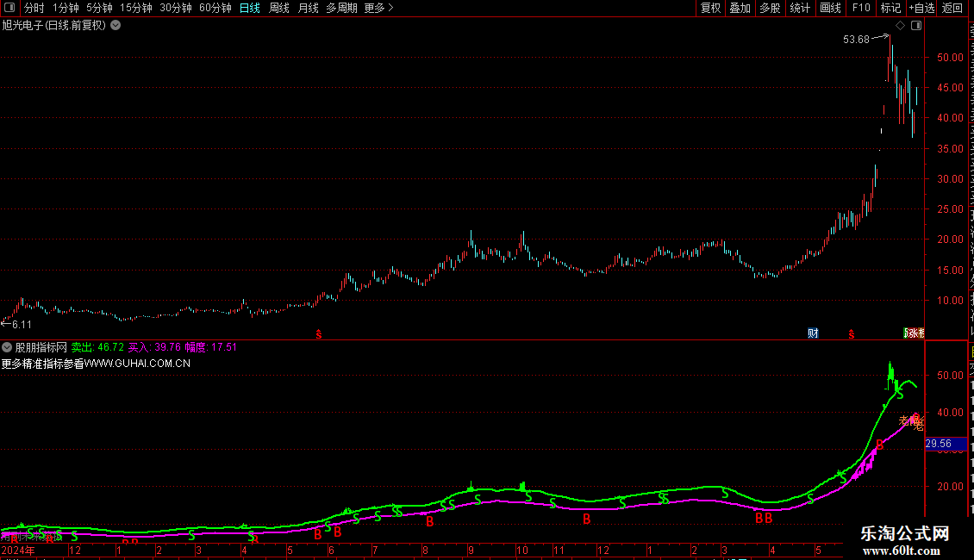Click the 旭光电子(日线.前复权) chart title
The height and width of the screenshot is (560, 974).
(x=54, y=26)
